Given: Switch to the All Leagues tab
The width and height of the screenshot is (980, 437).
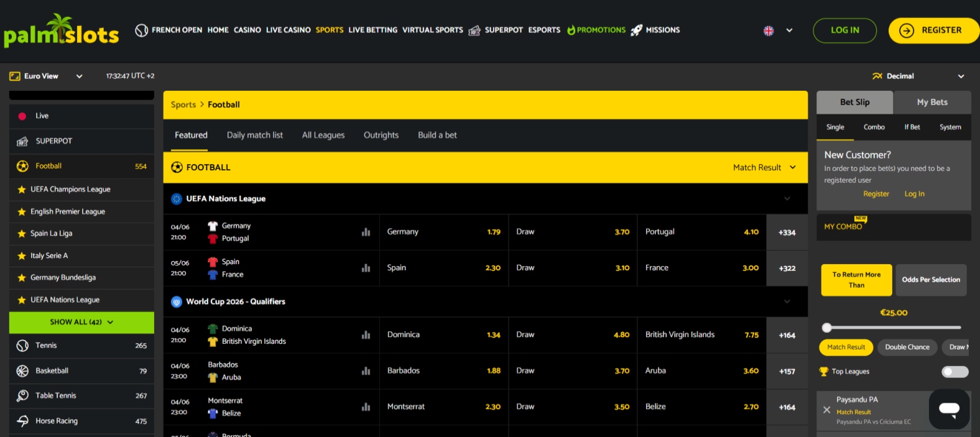Looking at the screenshot, I should click(x=323, y=135).
